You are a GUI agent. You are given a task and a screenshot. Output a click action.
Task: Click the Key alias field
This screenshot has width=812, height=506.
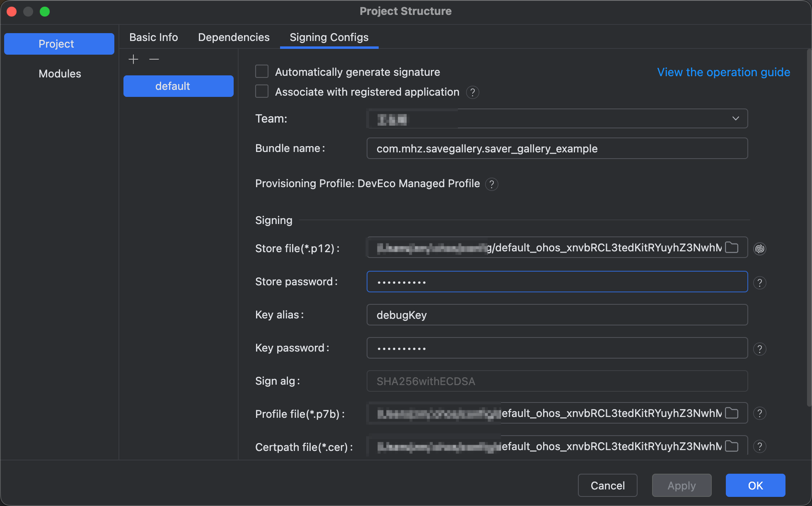point(557,315)
